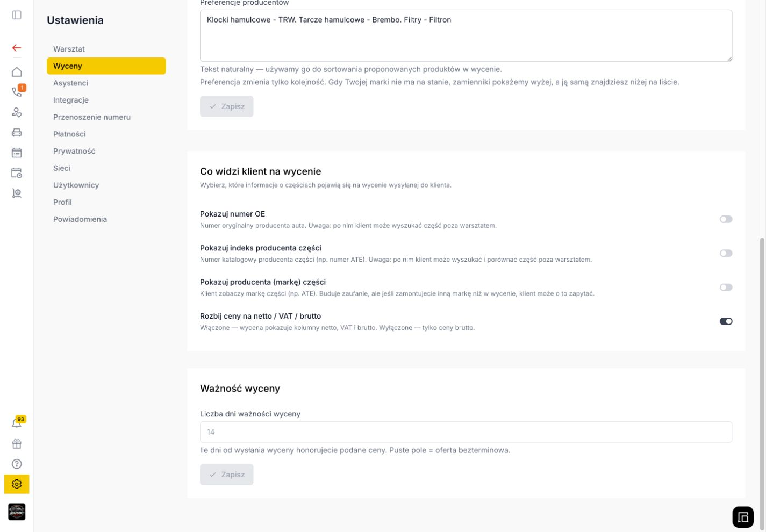The image size is (766, 532).
Task: Go back using the red arrow icon
Action: pos(17,48)
